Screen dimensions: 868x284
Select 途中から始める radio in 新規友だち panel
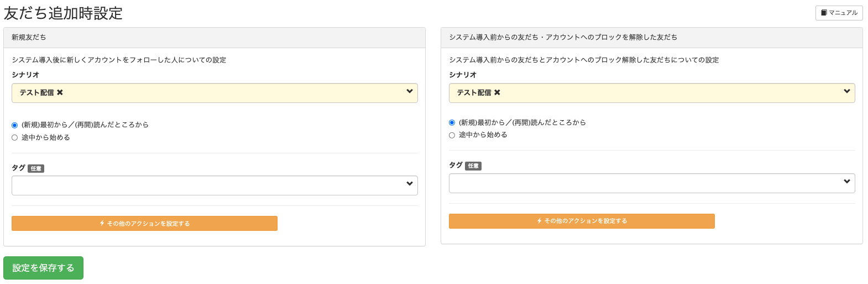(15, 138)
